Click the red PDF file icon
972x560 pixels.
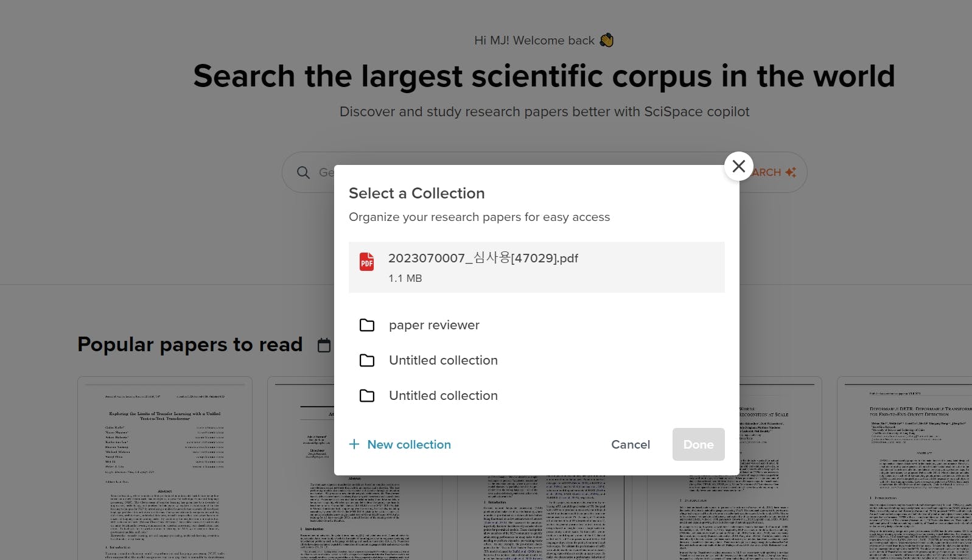click(366, 262)
